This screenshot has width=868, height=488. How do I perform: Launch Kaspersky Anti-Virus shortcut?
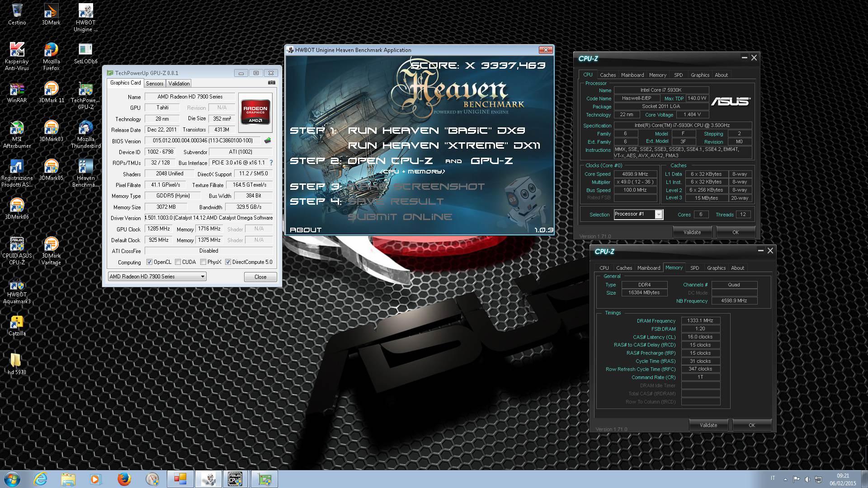pyautogui.click(x=17, y=56)
